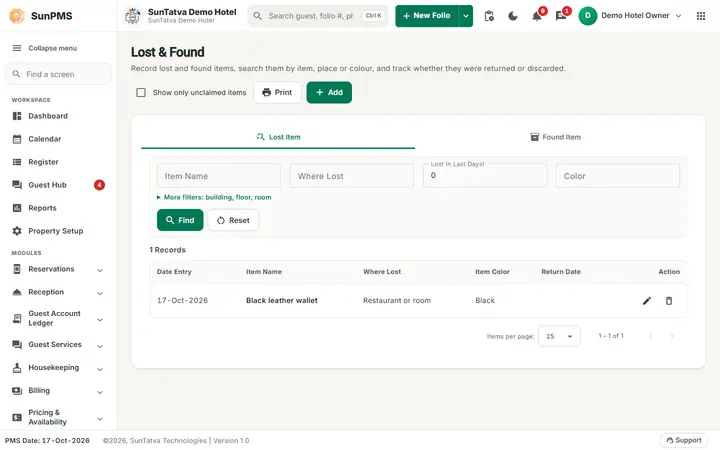Click the Dashboard sidebar icon

[17, 116]
